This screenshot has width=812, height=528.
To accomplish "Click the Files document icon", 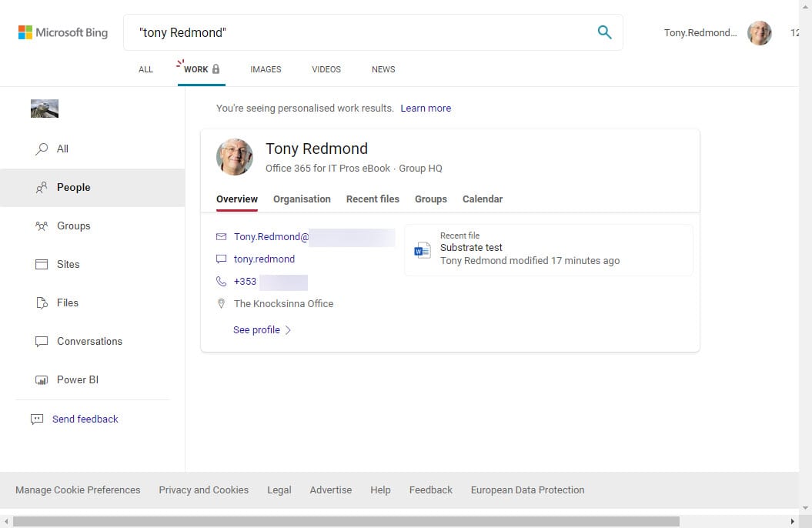I will [42, 302].
